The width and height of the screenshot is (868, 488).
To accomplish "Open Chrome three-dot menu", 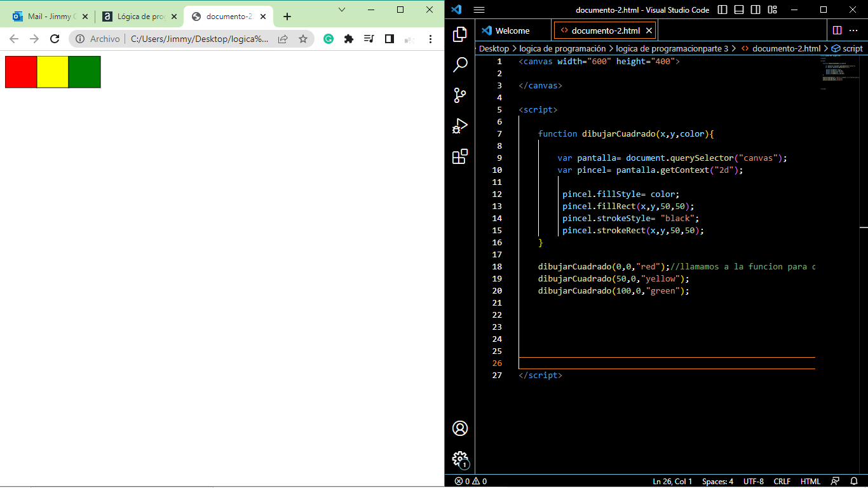I will click(x=430, y=39).
